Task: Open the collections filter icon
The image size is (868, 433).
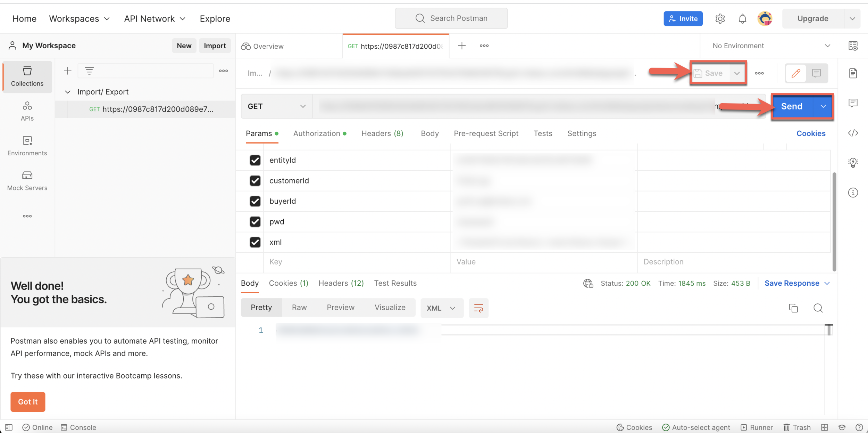Action: [89, 71]
